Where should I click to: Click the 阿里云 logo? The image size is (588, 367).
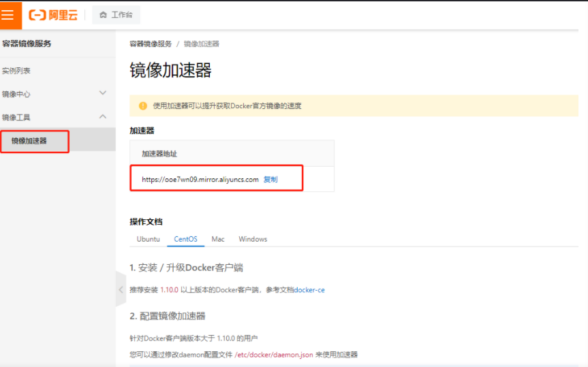point(53,15)
